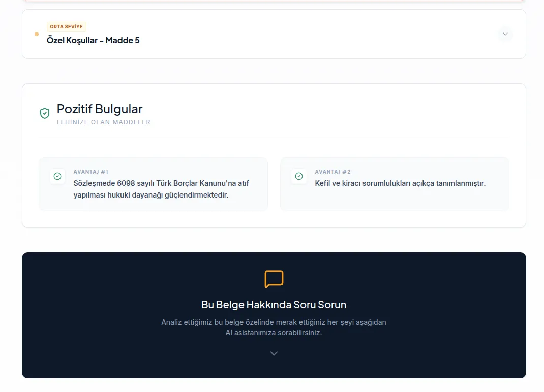Click the check icon for Avantaj #1
This screenshot has width=544, height=392.
point(57,176)
